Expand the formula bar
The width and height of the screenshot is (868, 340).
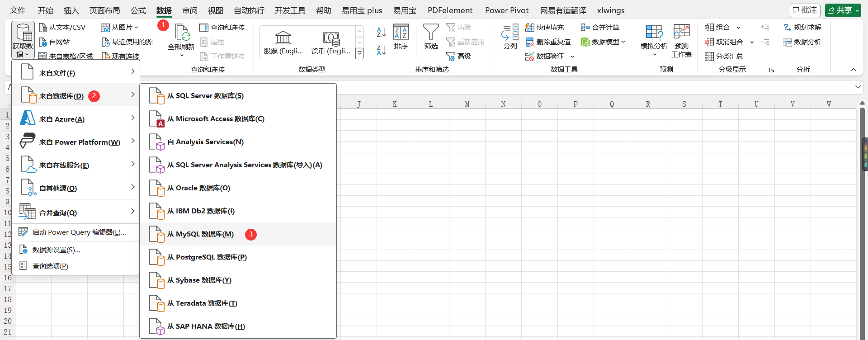[858, 87]
